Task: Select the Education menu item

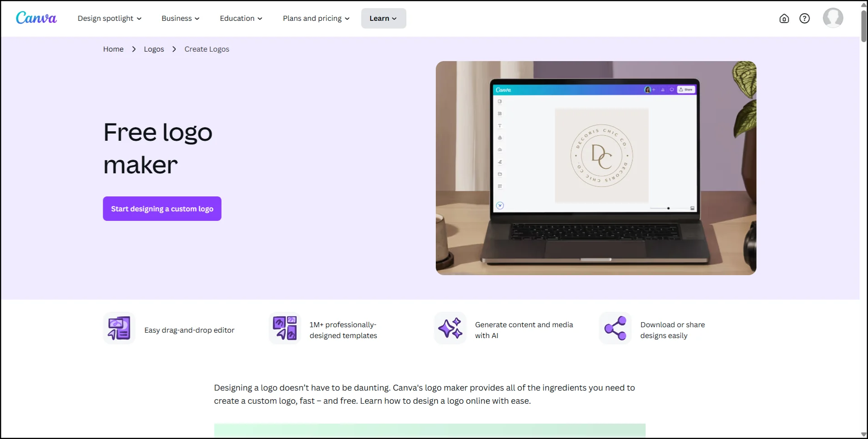Action: (237, 19)
